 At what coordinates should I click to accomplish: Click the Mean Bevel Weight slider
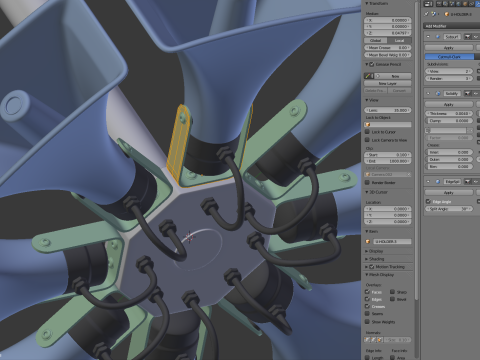388,55
